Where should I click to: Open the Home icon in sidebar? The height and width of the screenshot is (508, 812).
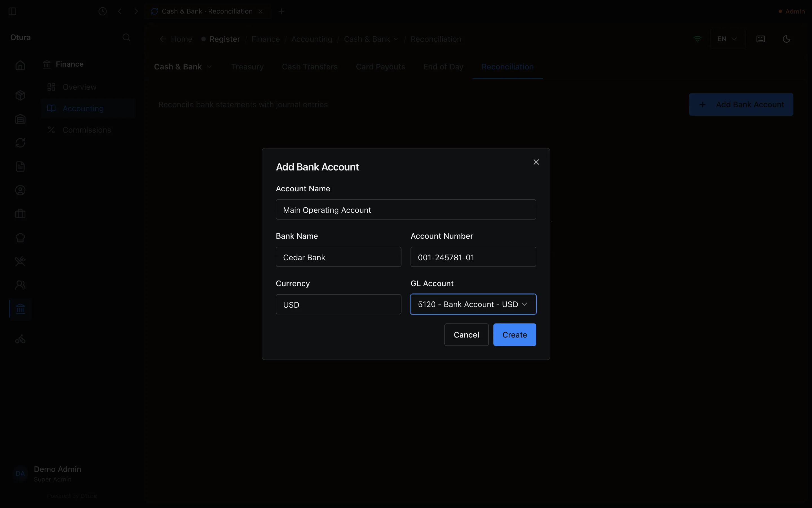20,65
